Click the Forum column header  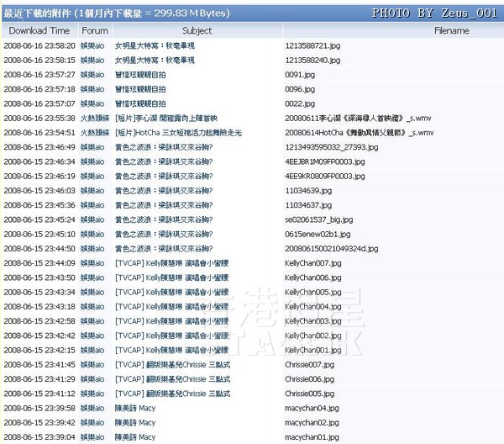tap(94, 30)
